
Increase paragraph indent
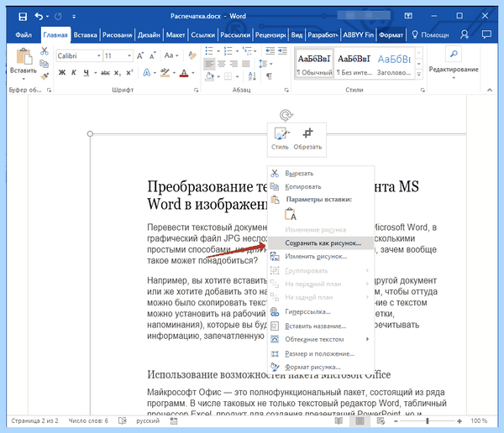(282, 50)
